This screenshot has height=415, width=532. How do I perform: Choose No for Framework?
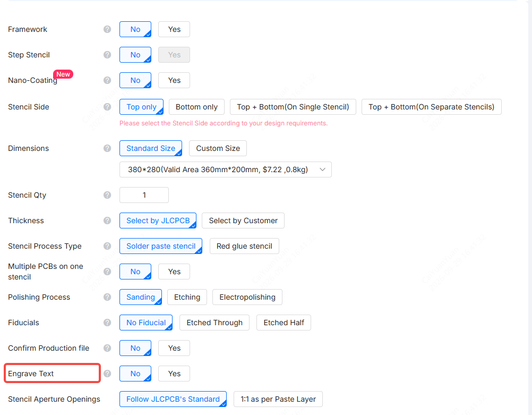pos(135,29)
